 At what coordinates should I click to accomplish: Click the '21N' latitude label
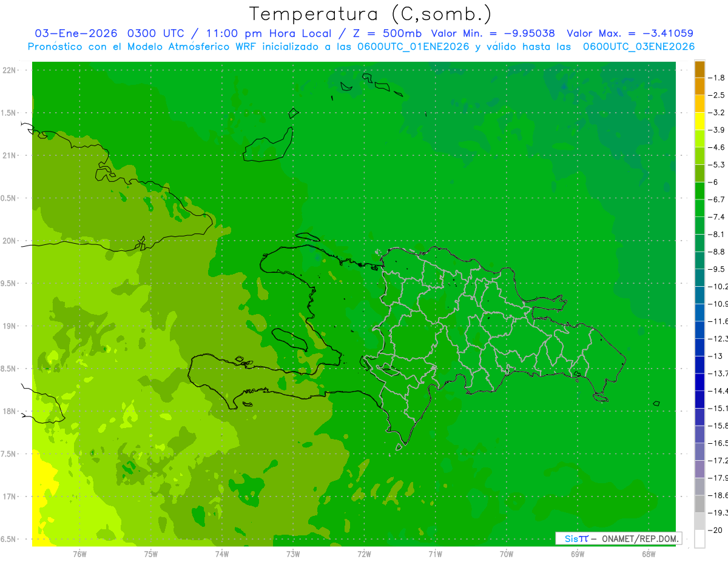pyautogui.click(x=10, y=156)
